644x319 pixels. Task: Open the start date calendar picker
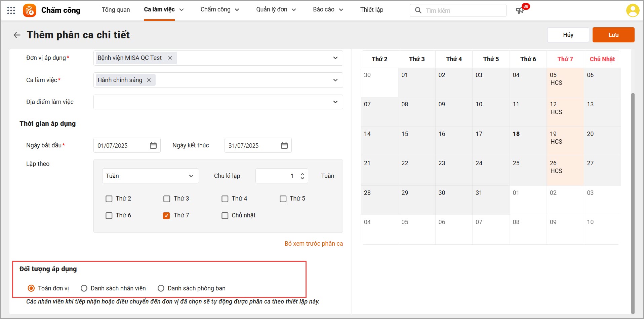(x=153, y=145)
